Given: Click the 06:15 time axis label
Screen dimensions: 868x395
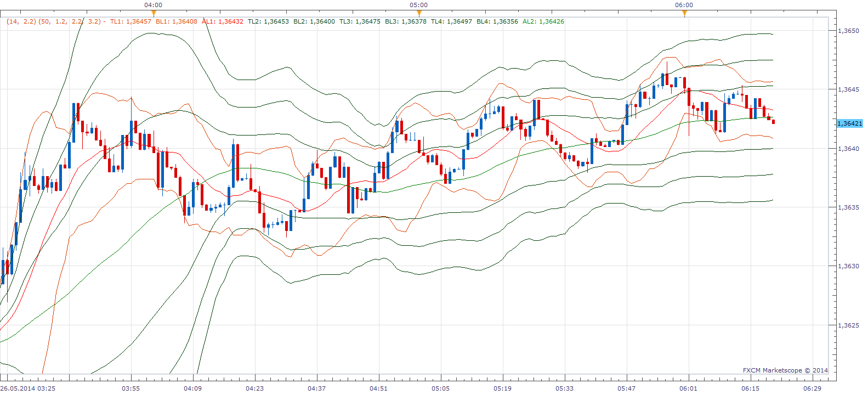Looking at the screenshot, I should click(751, 388).
